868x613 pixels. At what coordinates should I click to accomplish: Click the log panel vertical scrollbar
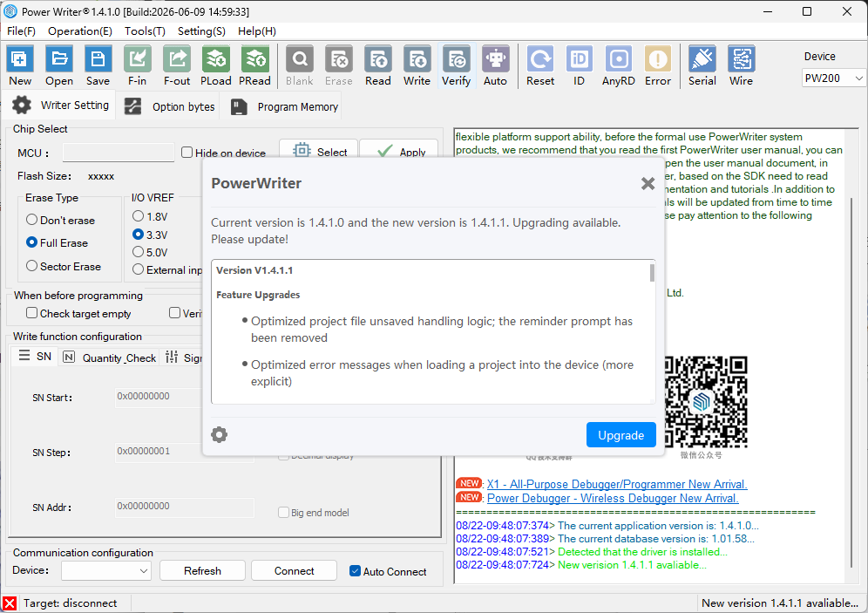click(851, 382)
